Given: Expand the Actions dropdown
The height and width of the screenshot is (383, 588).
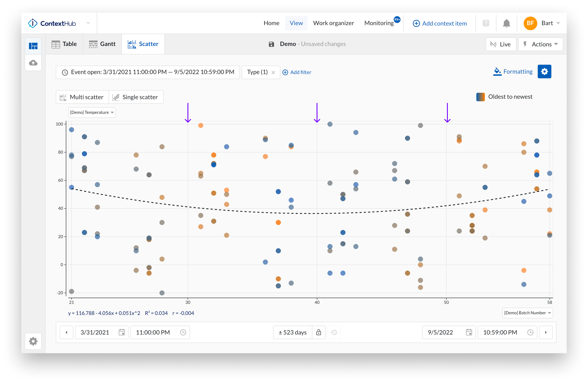Looking at the screenshot, I should 540,44.
